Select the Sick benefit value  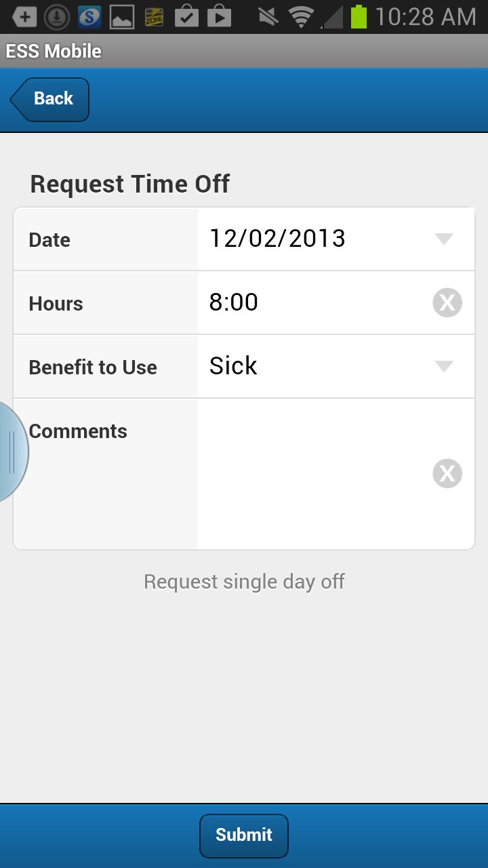(233, 366)
